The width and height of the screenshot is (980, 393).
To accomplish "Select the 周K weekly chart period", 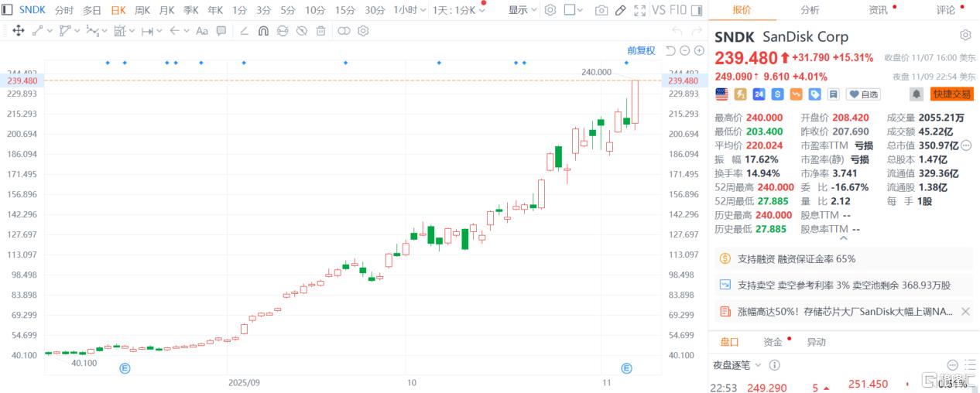I will pos(142,10).
